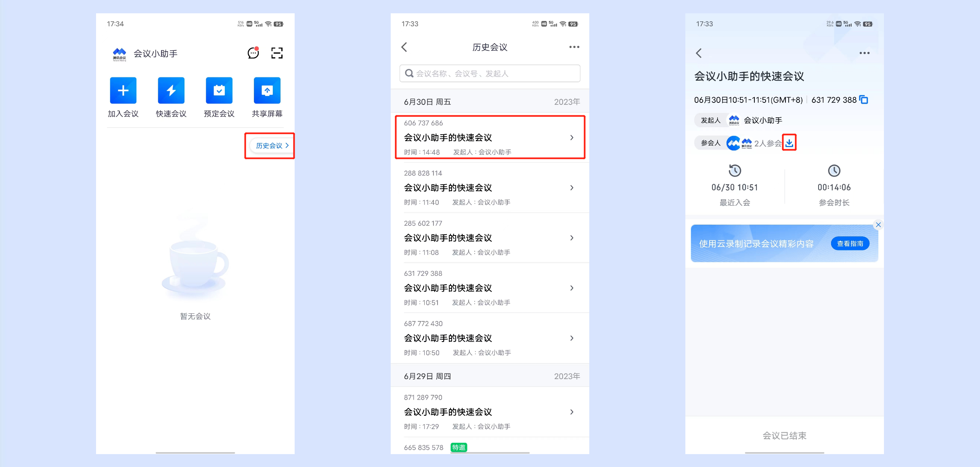Open more options on meeting detail
This screenshot has width=980, height=467.
865,53
